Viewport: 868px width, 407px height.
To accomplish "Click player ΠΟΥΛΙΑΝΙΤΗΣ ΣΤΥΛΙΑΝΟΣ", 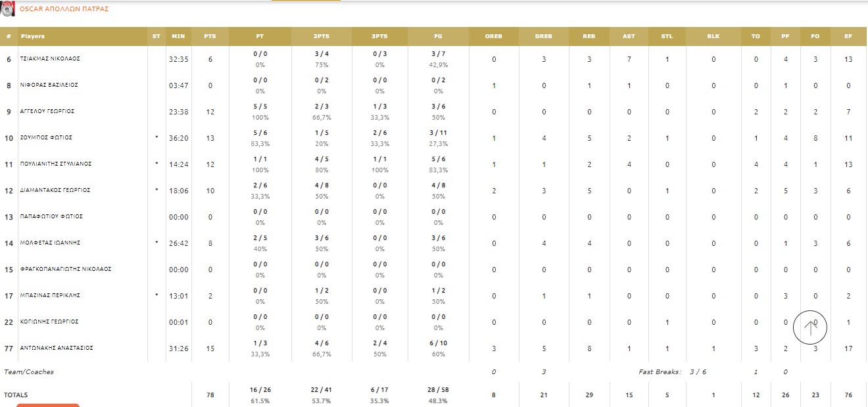I will pyautogui.click(x=56, y=164).
